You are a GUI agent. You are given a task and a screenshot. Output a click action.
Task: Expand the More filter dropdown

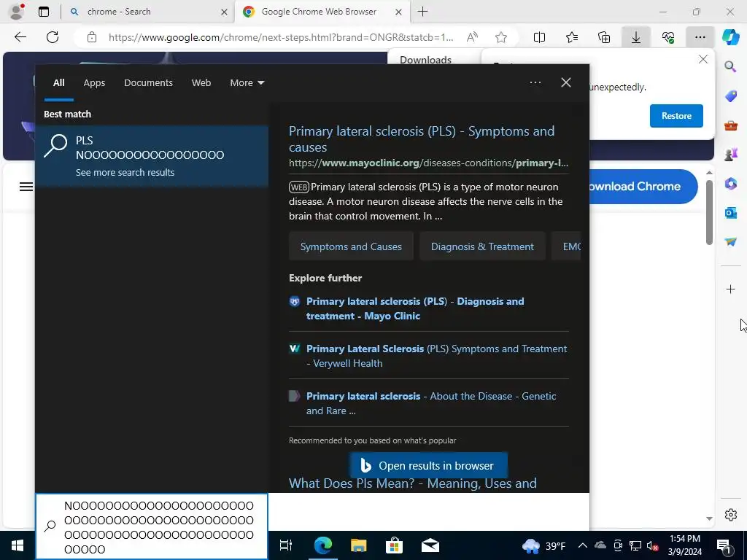[247, 83]
